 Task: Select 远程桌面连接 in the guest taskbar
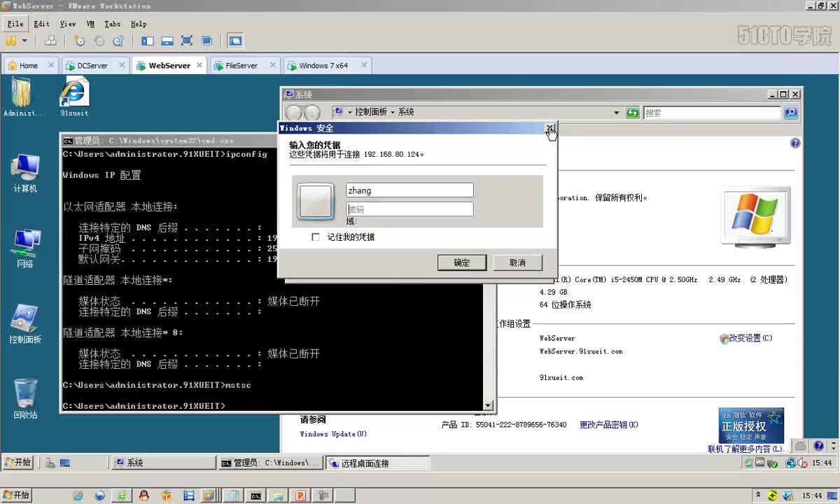click(378, 463)
